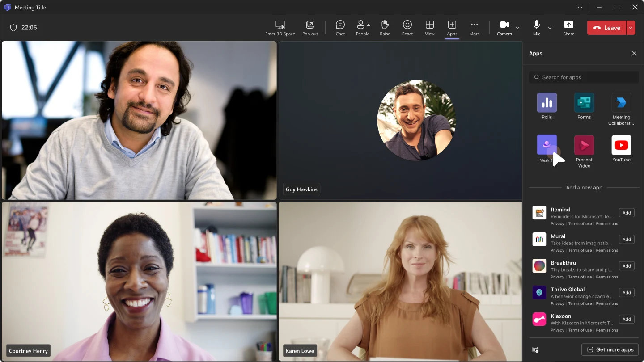Open the React emoji menu
This screenshot has height=362, width=644.
407,28
